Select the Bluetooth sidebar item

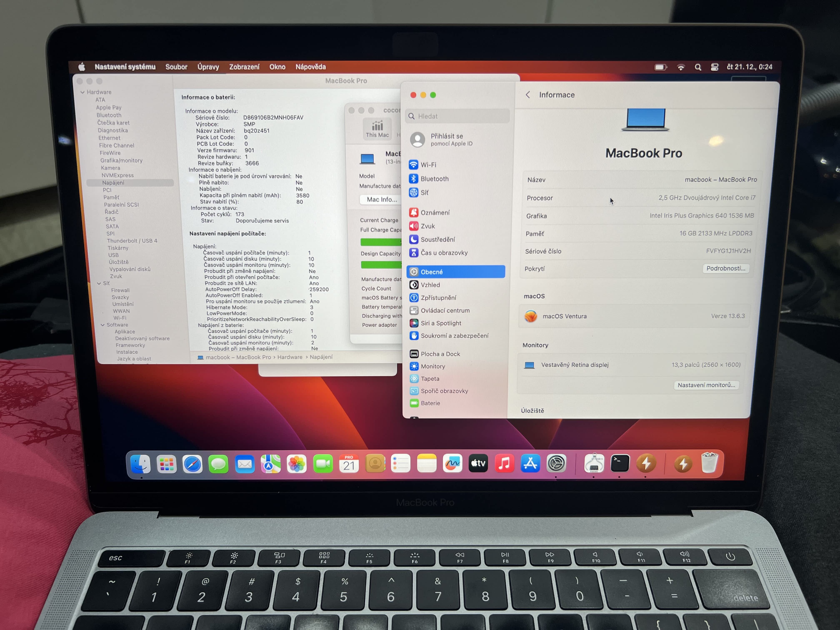434,179
